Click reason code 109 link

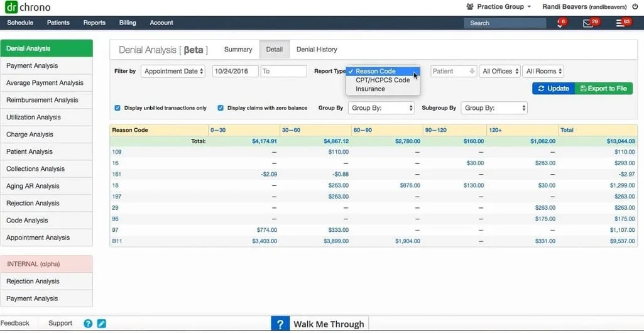(117, 152)
